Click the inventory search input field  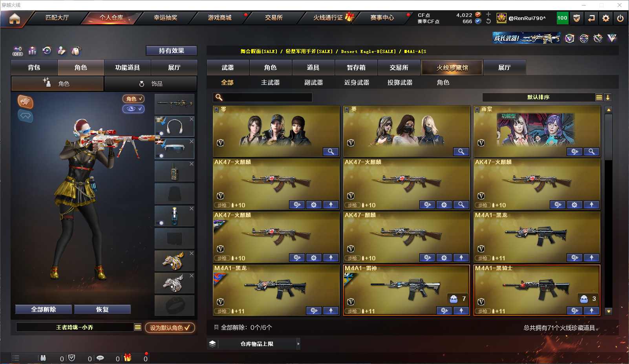263,97
